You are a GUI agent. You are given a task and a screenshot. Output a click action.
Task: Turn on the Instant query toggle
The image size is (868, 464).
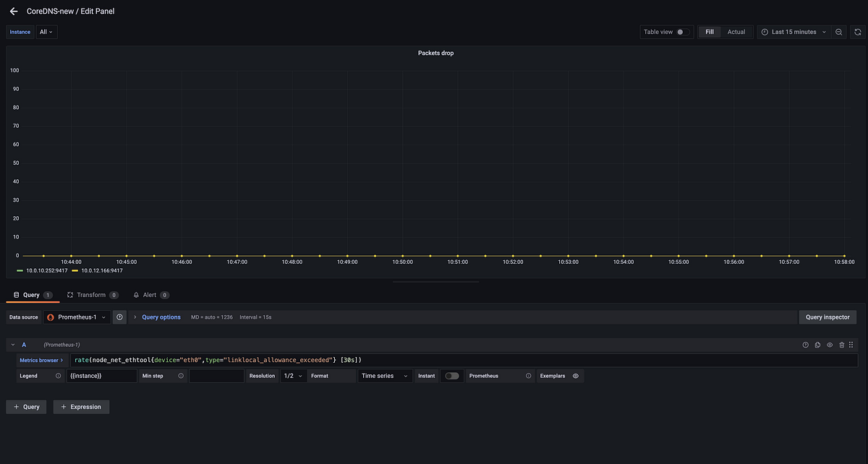[x=452, y=376]
